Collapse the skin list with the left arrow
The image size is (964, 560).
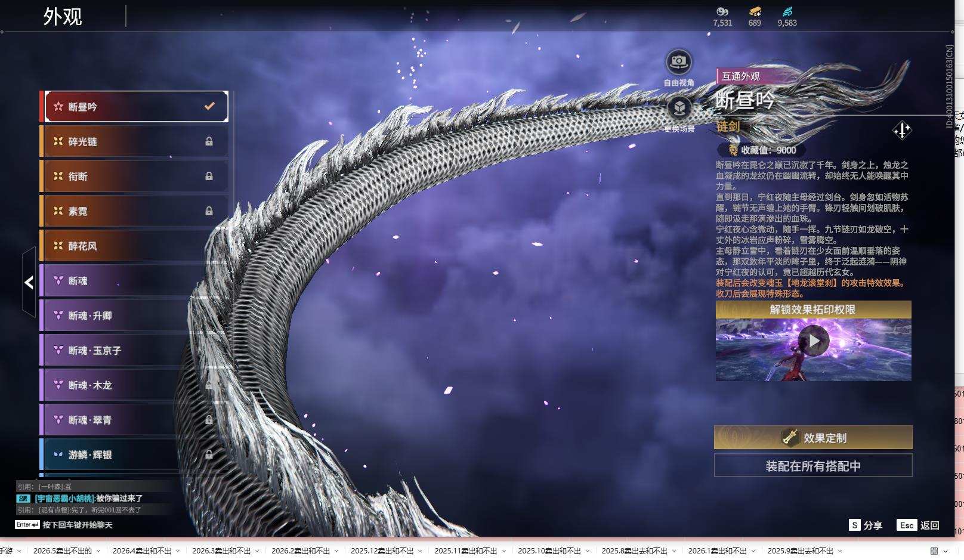(x=29, y=282)
